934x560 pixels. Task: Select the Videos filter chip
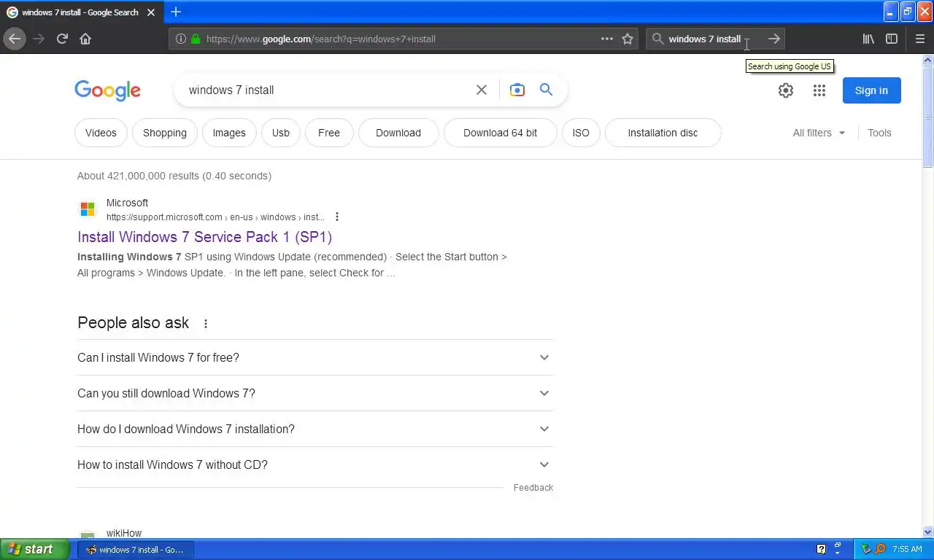[101, 133]
